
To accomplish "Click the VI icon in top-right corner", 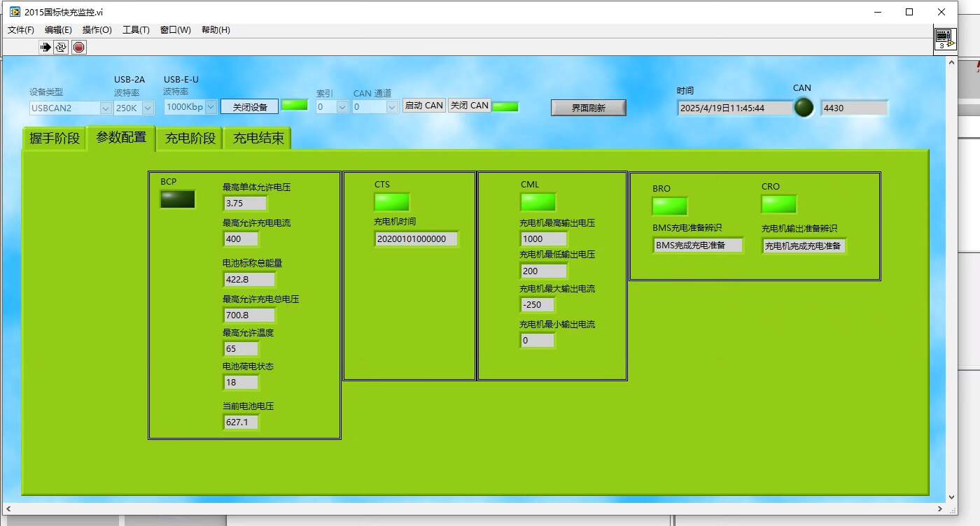I will 944,39.
